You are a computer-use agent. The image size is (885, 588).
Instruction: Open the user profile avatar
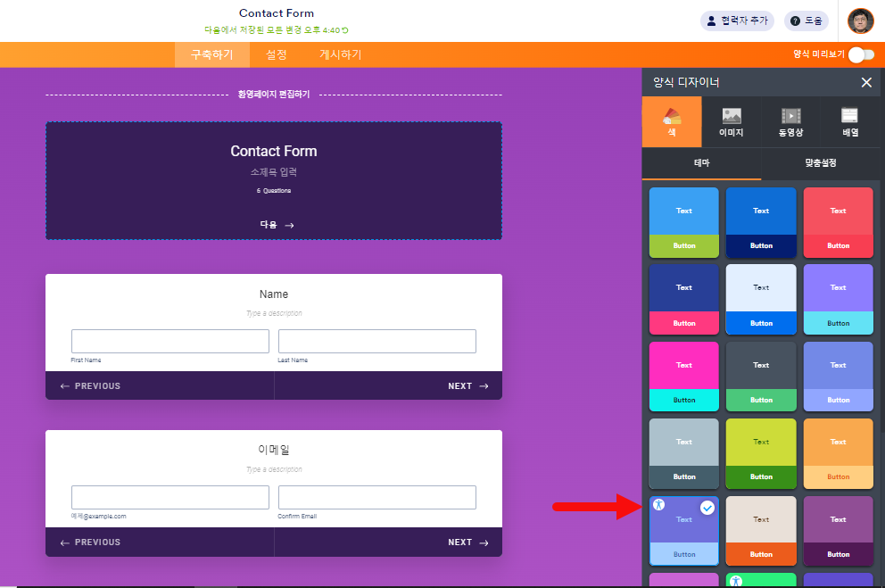coord(861,21)
